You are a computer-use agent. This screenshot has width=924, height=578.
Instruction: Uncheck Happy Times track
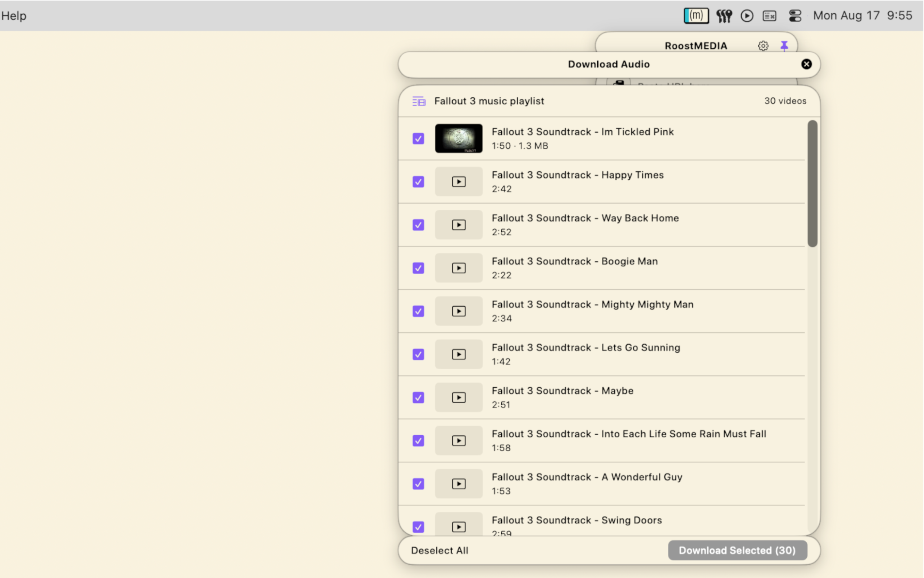coord(418,182)
